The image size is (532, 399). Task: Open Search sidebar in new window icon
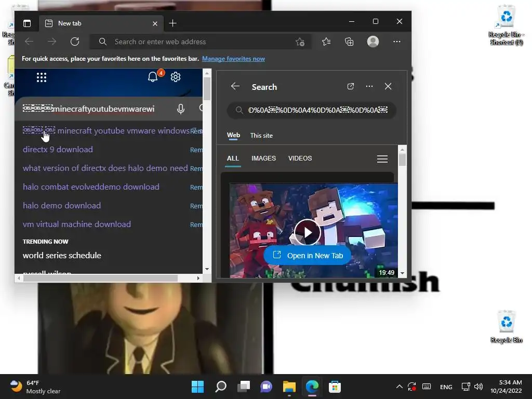(x=351, y=87)
